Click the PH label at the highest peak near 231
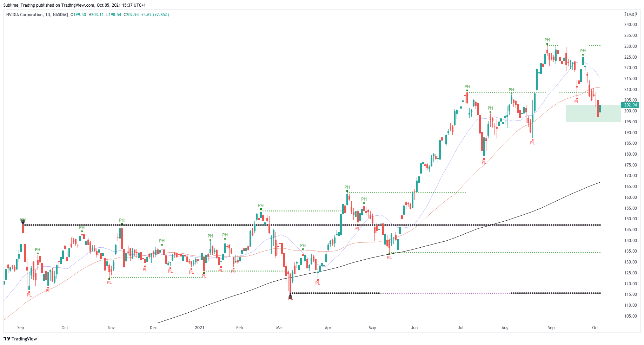The width and height of the screenshot is (644, 345). pos(547,40)
